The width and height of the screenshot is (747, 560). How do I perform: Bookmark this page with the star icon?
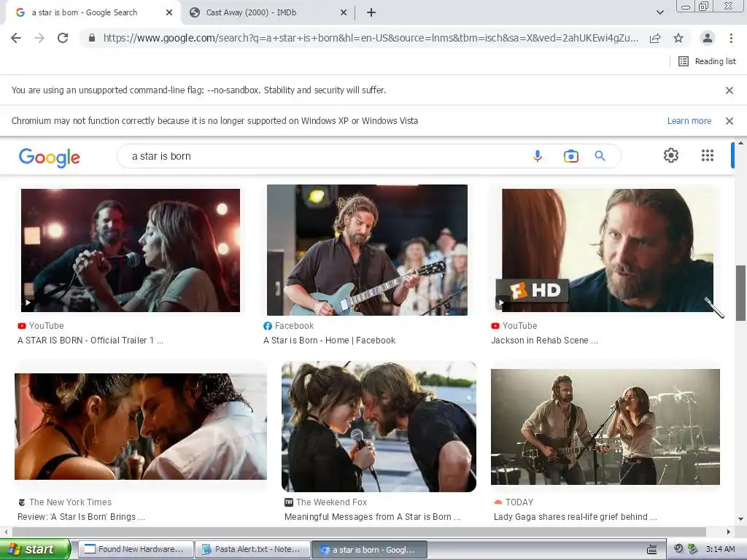coord(678,38)
